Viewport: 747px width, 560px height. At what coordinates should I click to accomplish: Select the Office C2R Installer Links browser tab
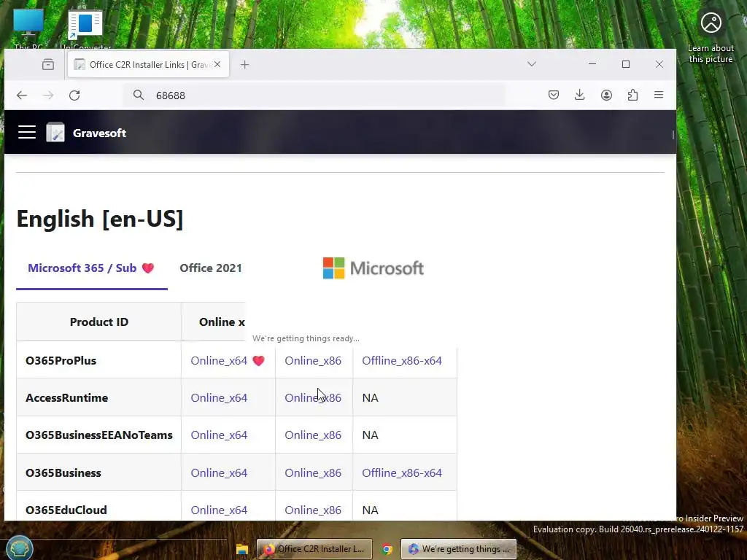click(x=148, y=64)
